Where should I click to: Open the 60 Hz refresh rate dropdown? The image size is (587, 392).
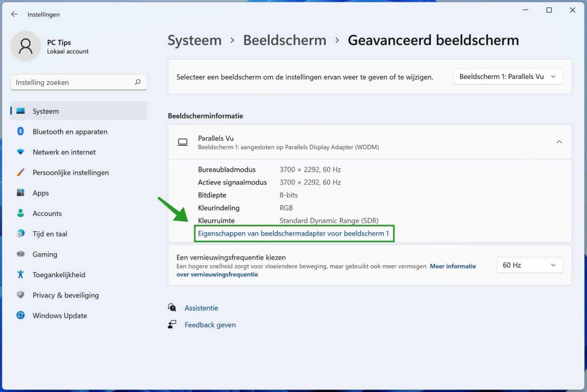pos(530,265)
